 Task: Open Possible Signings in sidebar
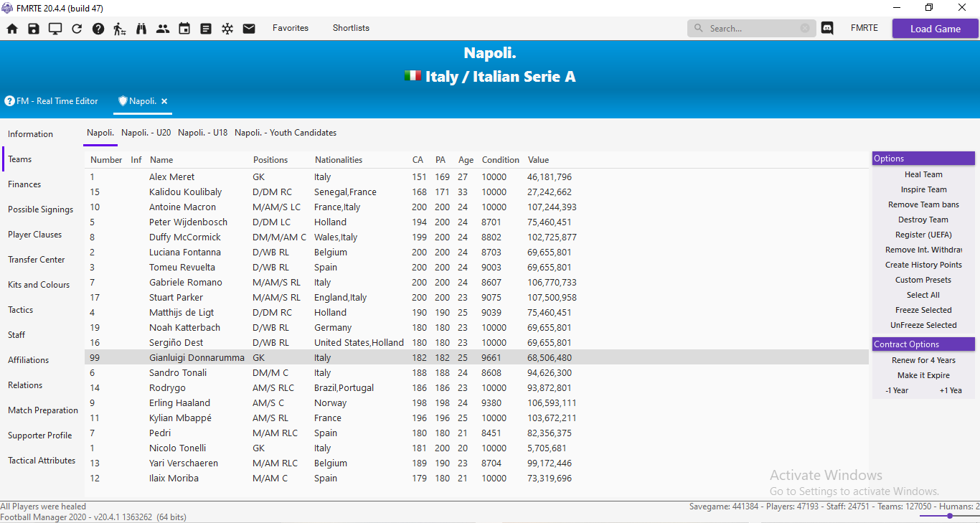pos(41,209)
